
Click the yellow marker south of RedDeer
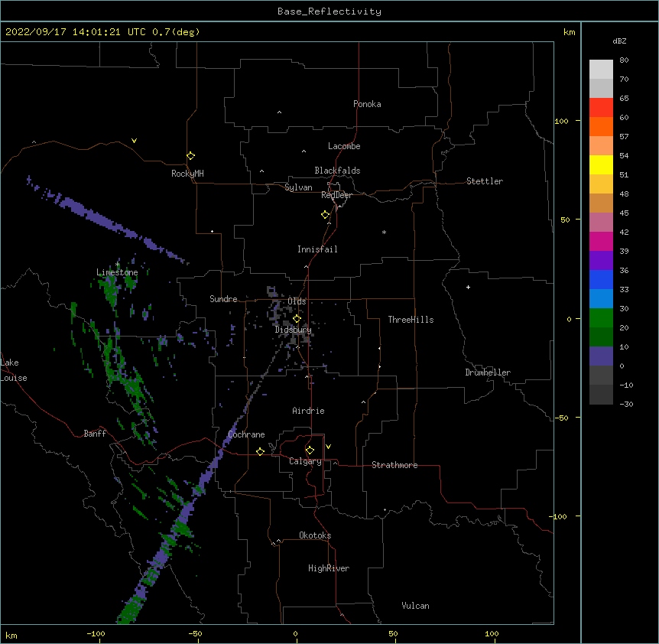point(326,215)
